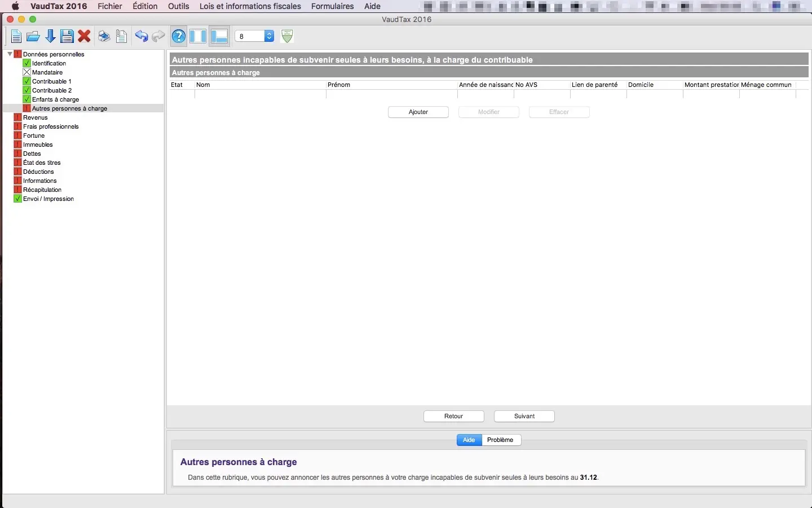Save with the floppy disk icon
Screen dimensions: 812x508
click(67, 37)
